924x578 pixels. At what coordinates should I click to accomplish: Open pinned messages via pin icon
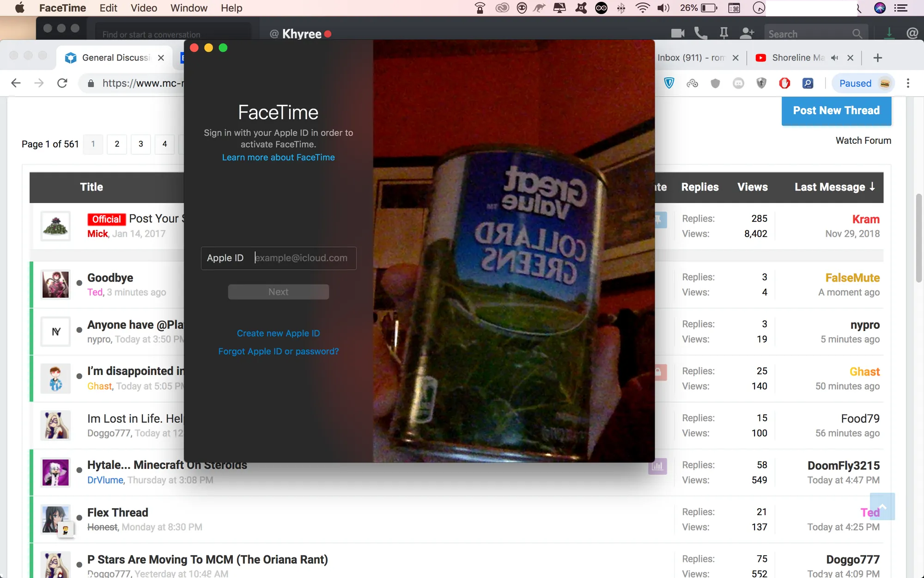[x=723, y=33]
